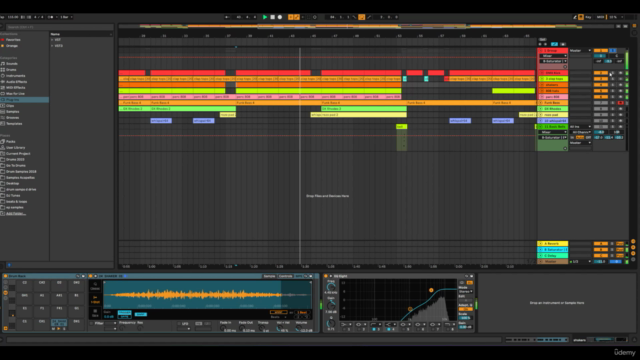Expand the VST3 folder in the browser list

pos(52,46)
